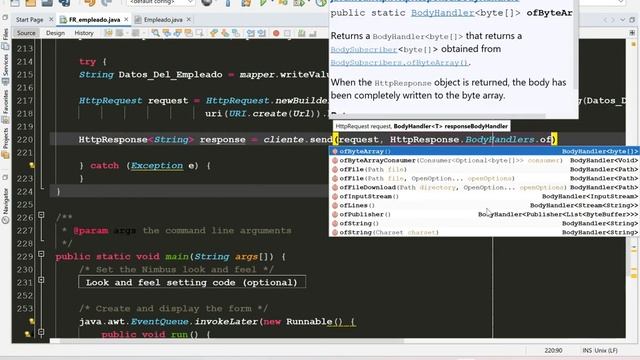Click javadoc popup horizontal scrollbar

coord(439,116)
